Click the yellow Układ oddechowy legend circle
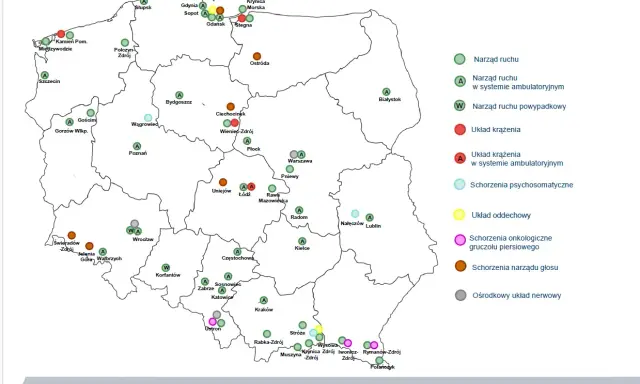The width and height of the screenshot is (640, 384). [x=459, y=215]
